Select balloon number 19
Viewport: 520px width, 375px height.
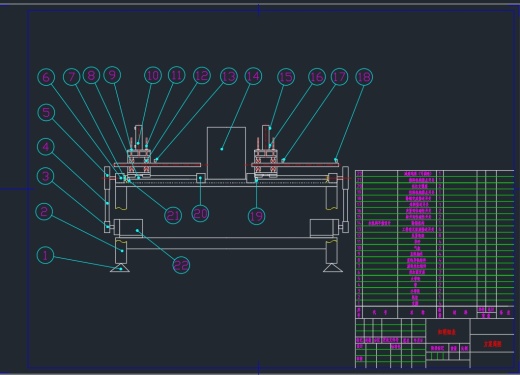pyautogui.click(x=256, y=216)
